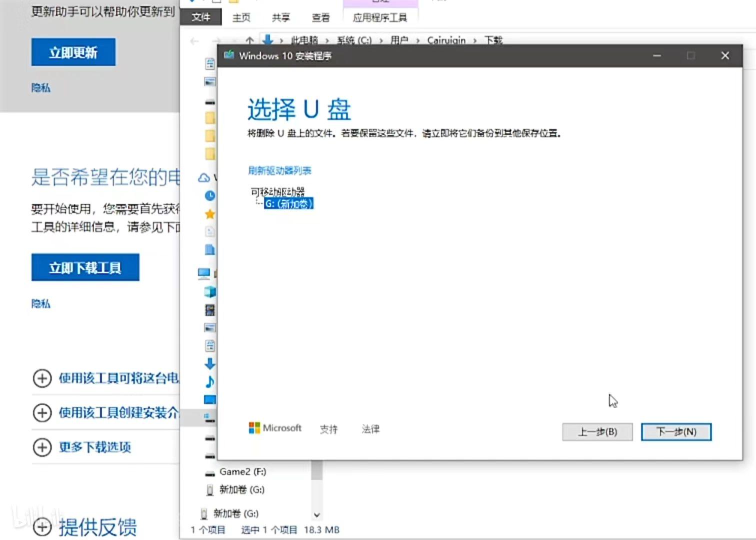Open Music note icon in sidebar

pyautogui.click(x=210, y=381)
